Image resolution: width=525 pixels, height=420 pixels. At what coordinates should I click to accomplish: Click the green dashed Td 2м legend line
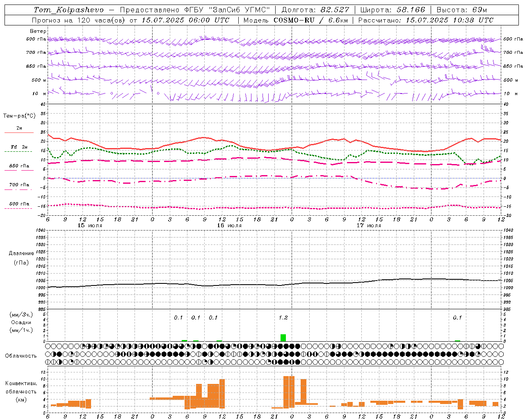coord(18,152)
